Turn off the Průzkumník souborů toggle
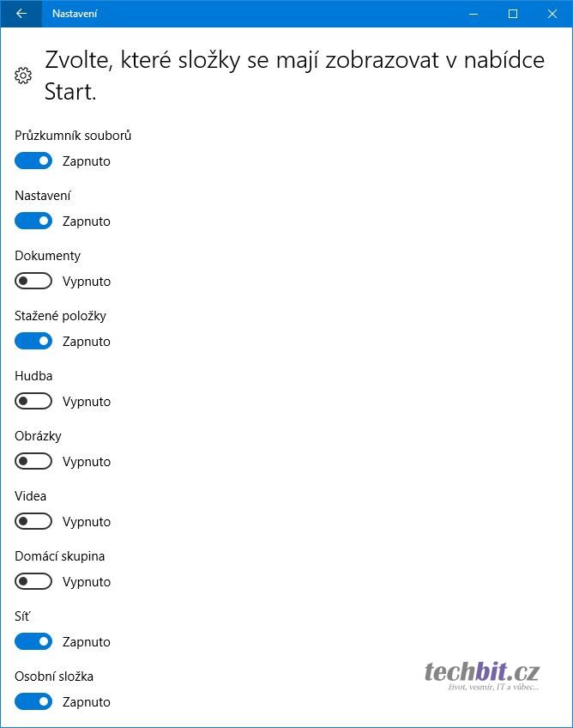 (33, 161)
